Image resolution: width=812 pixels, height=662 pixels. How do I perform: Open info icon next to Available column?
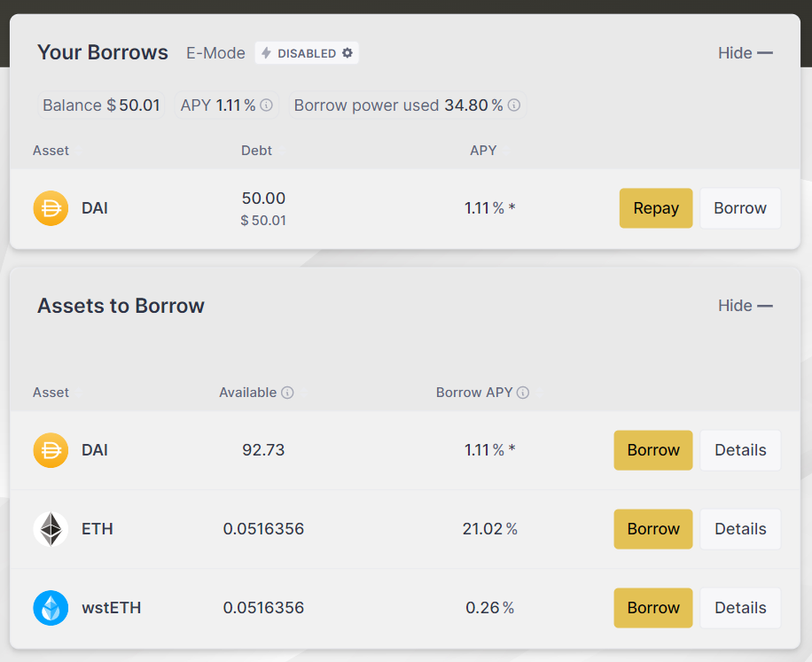(x=287, y=393)
